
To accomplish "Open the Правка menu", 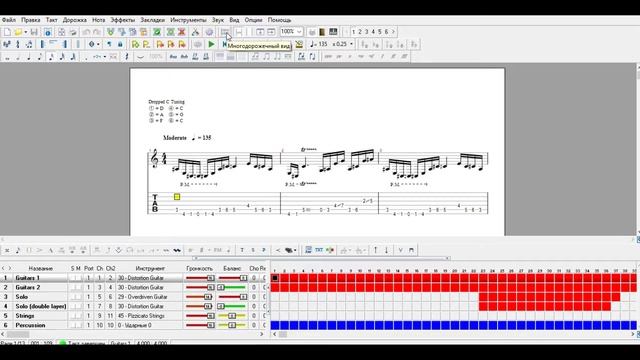I will 31,20.
